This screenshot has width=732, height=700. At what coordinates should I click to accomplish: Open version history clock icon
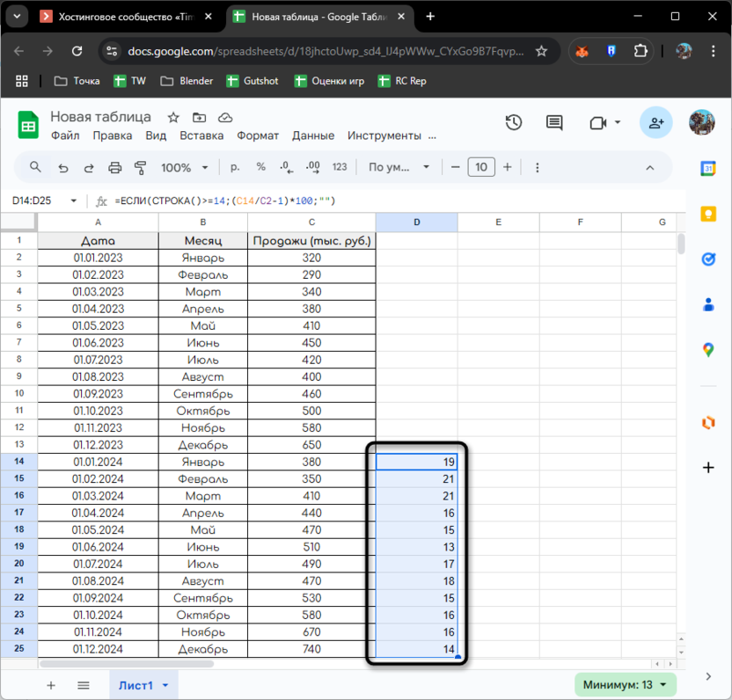click(514, 123)
